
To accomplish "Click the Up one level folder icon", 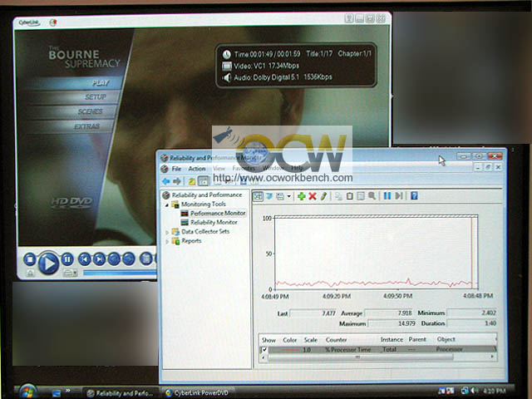I will point(192,181).
